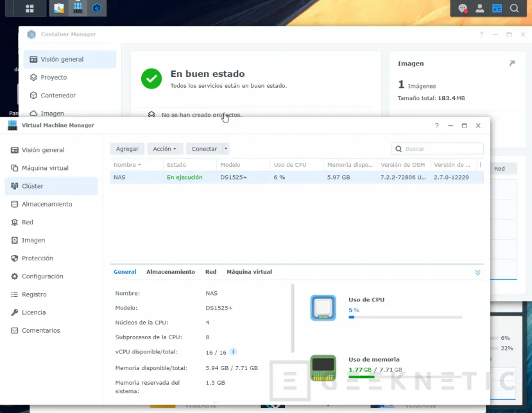Viewport: 532px width, 413px height.
Task: Click the Agregar button
Action: point(127,149)
